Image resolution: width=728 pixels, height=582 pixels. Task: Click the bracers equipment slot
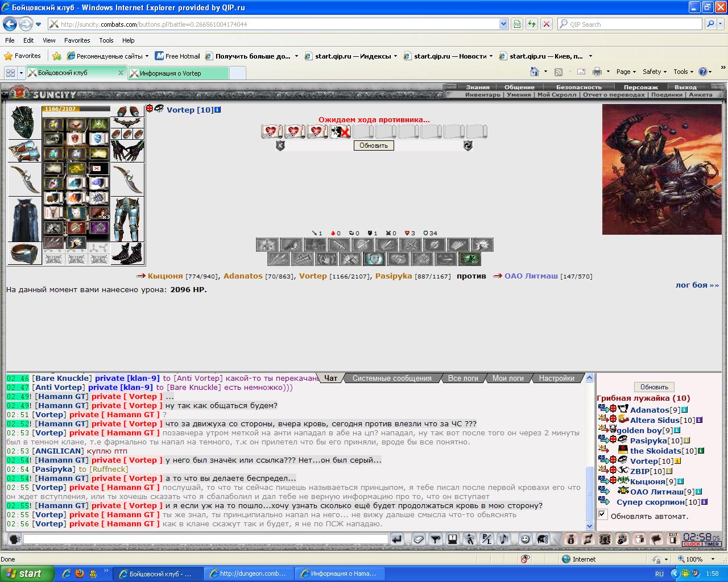(24, 151)
